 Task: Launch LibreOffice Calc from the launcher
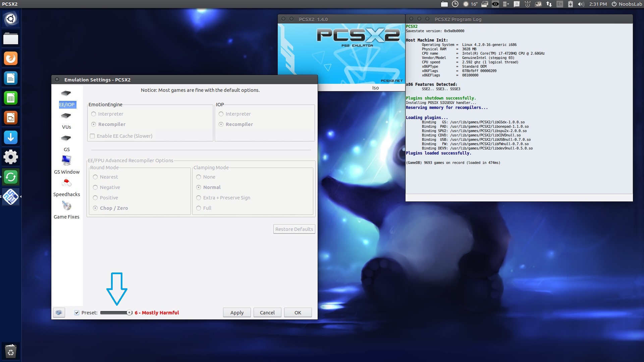tap(11, 98)
